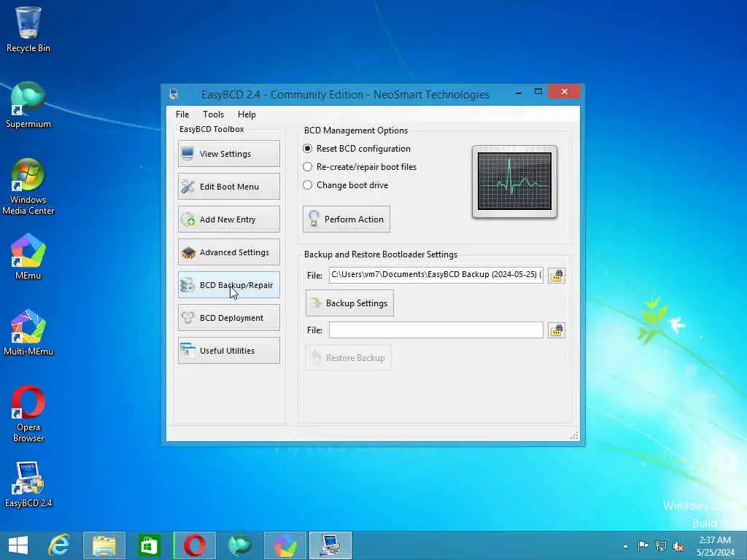Close the EasyBCD window
747x560 pixels.
point(564,91)
